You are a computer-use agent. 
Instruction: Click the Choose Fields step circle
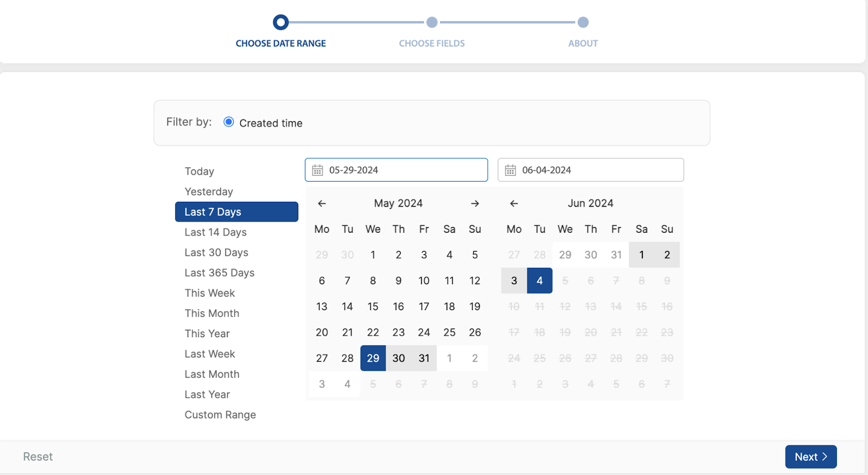(x=432, y=22)
